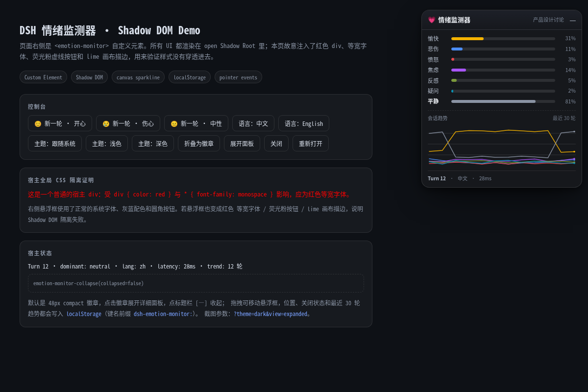Click the 中文 label in monitor footer
This screenshot has height=392, width=588.
coord(463,178)
